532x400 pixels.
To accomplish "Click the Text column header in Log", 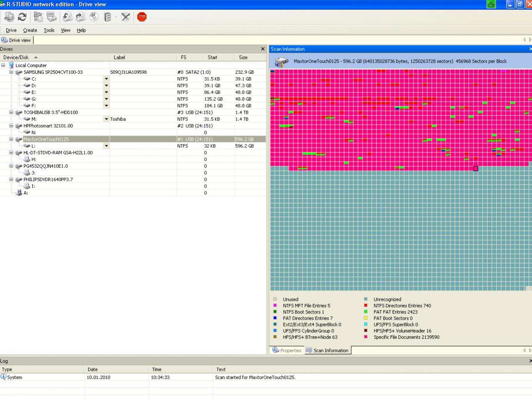I will point(372,369).
